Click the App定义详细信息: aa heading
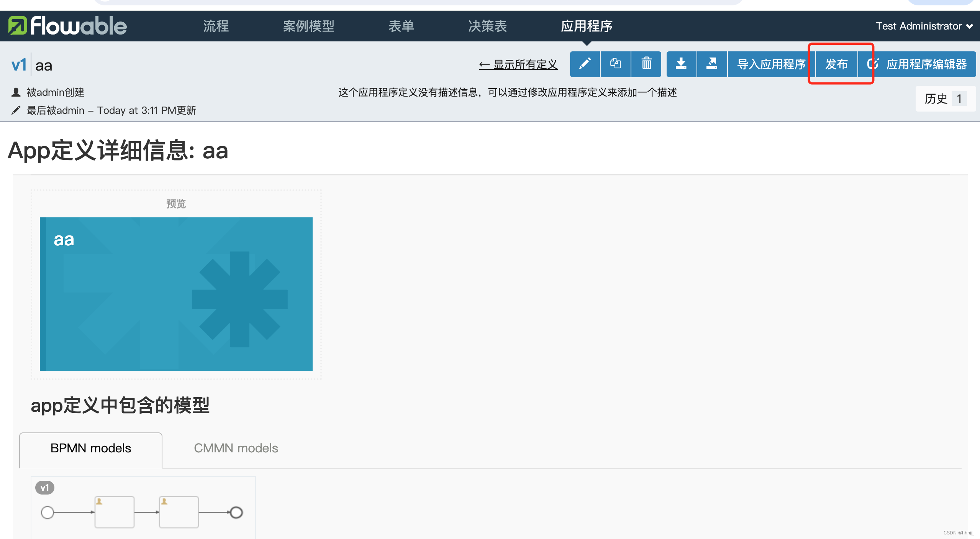This screenshot has width=980, height=539. (x=118, y=150)
